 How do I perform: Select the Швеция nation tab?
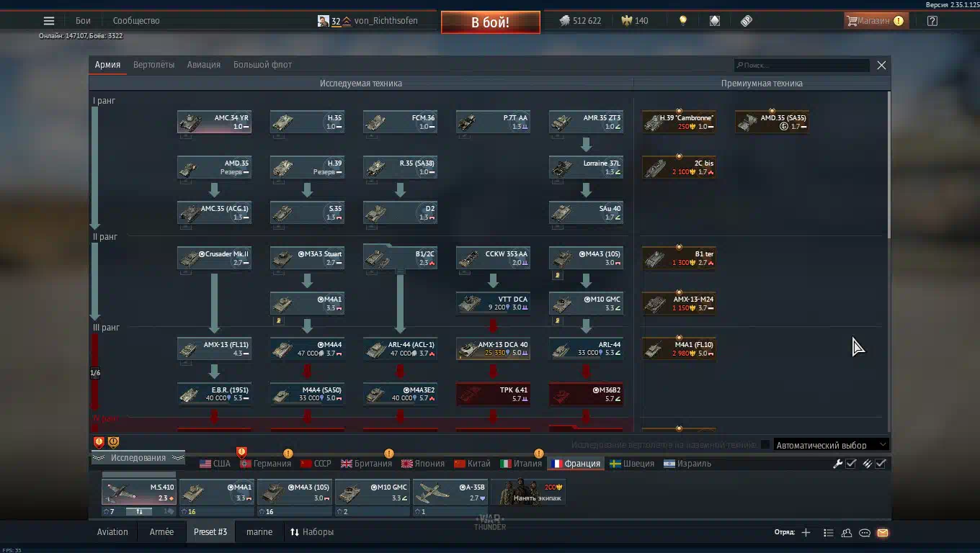tap(632, 464)
